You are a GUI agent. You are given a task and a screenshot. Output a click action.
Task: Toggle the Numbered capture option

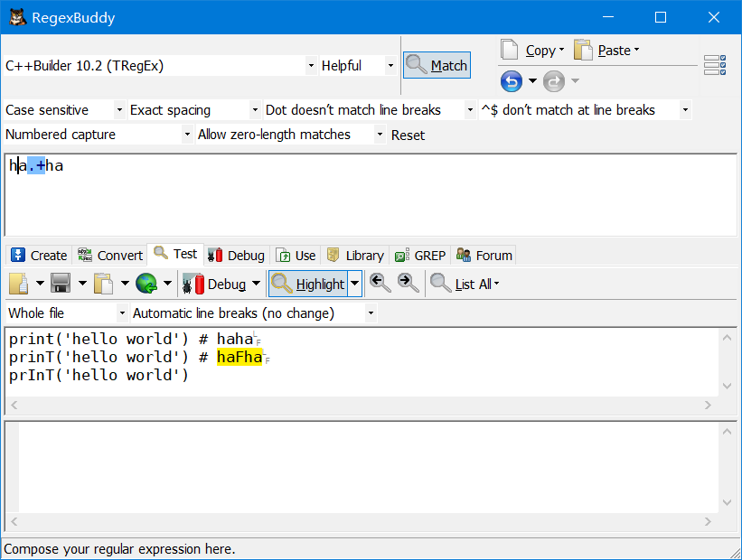[99, 135]
